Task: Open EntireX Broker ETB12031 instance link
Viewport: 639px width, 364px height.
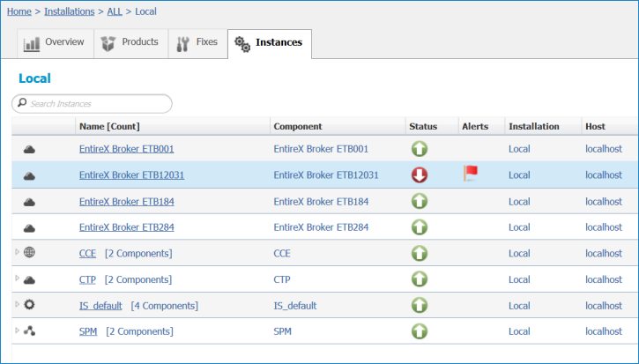Action: coord(131,175)
